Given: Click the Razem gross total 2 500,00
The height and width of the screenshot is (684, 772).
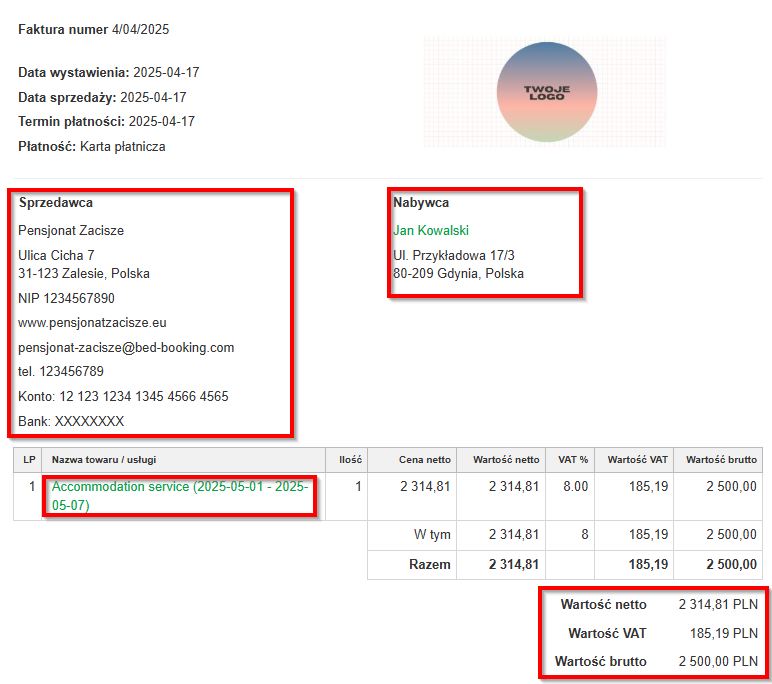Looking at the screenshot, I should click(731, 564).
